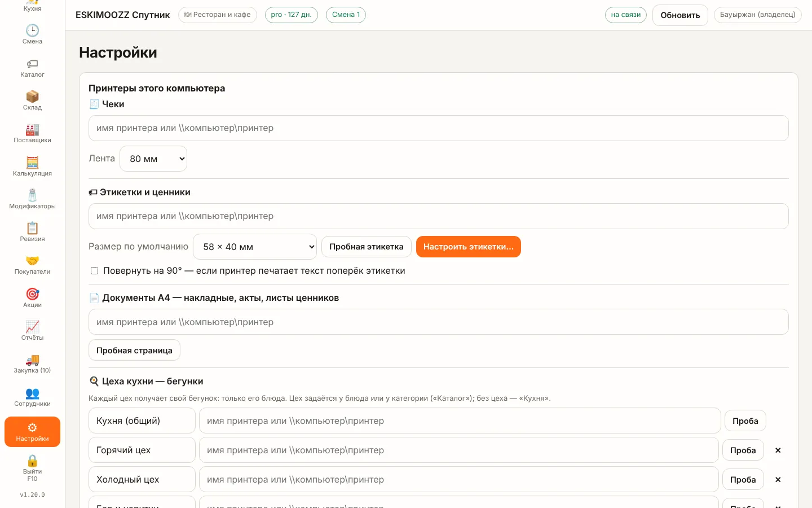Click the Горячий цех name field
812x508 pixels.
pos(142,450)
